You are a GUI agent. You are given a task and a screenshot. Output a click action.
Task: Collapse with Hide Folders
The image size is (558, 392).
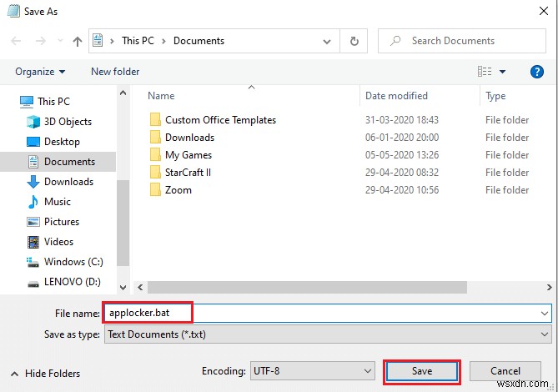pyautogui.click(x=46, y=374)
